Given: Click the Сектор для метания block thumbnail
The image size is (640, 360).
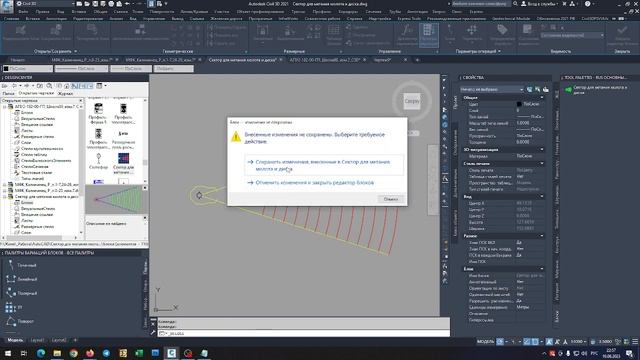Looking at the screenshot, I should (x=123, y=163).
